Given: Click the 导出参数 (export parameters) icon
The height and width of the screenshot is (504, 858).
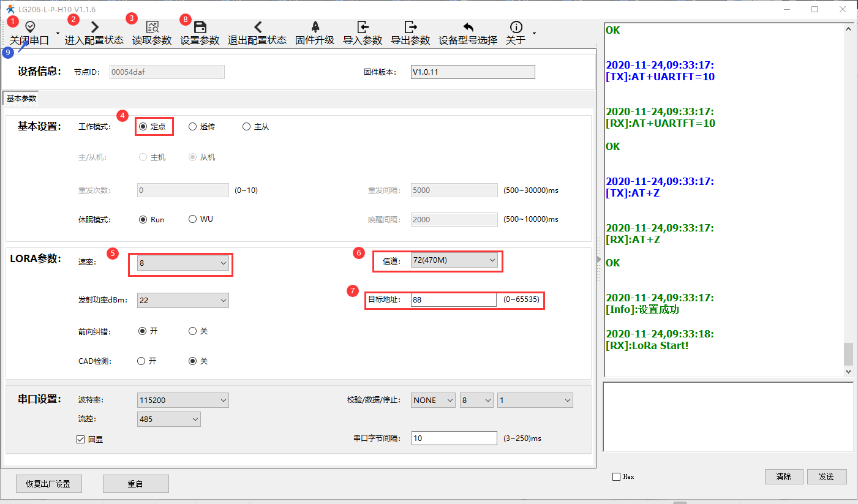Looking at the screenshot, I should click(410, 27).
